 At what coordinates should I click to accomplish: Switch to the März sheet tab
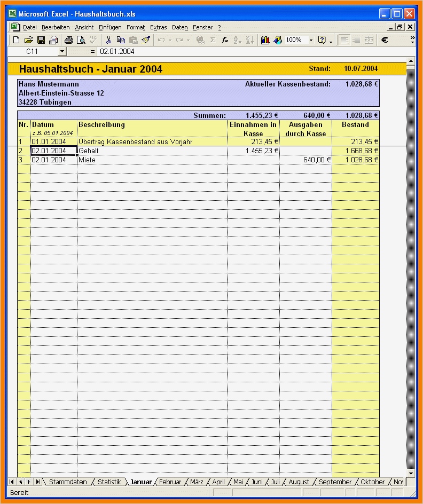coord(197,482)
